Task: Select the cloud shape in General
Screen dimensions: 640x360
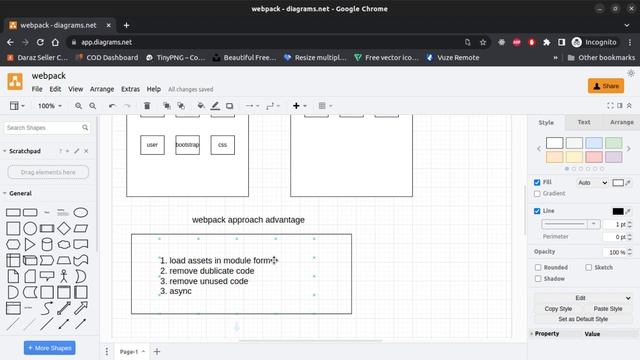Action: (64, 244)
